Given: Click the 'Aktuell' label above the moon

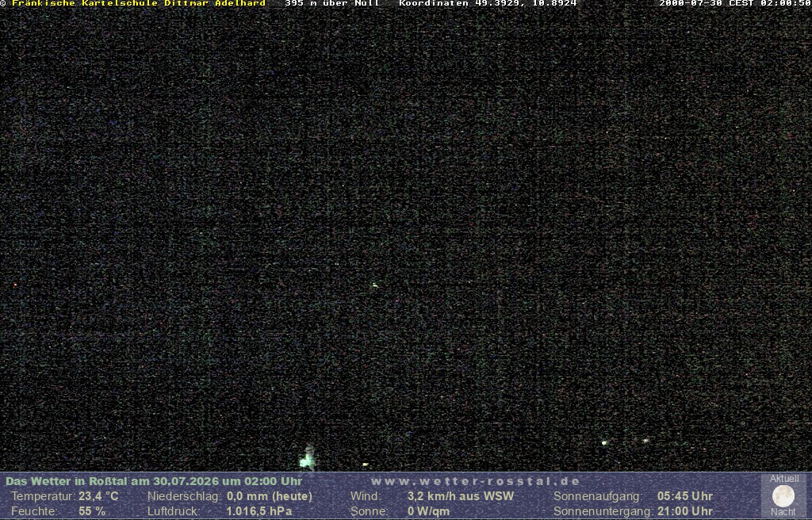Looking at the screenshot, I should click(x=784, y=479).
